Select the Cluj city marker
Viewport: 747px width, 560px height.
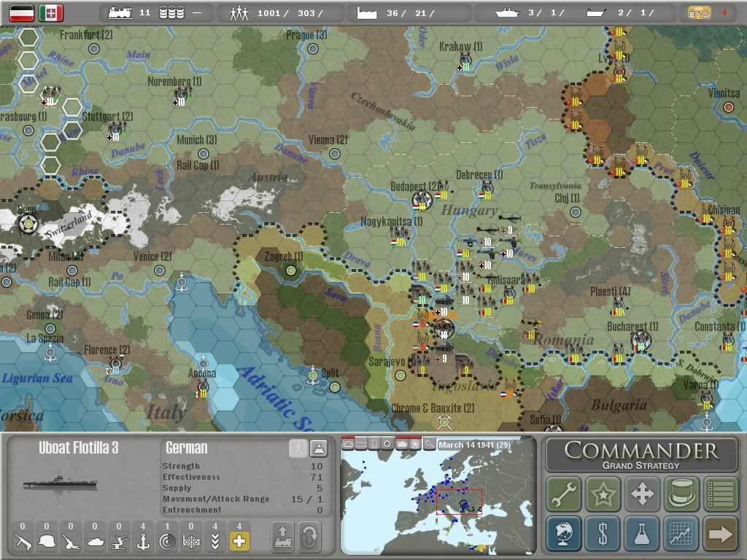click(576, 212)
